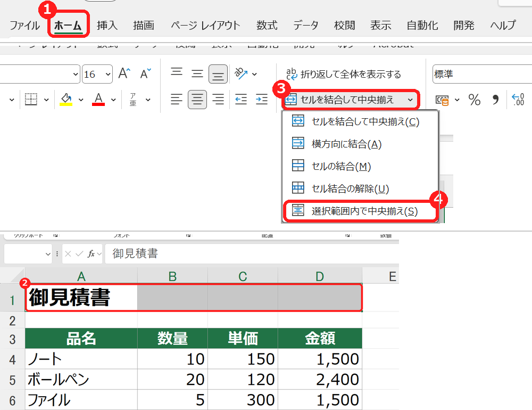Switch to the ホーム tab
532x410 pixels.
(68, 26)
